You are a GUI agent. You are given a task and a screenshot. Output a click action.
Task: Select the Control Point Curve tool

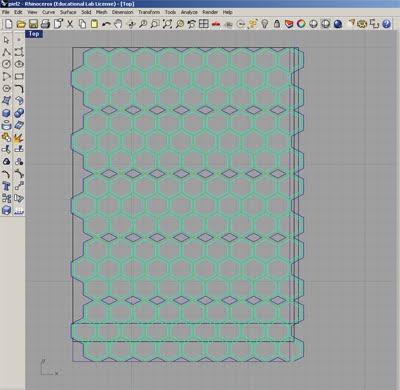(x=19, y=52)
